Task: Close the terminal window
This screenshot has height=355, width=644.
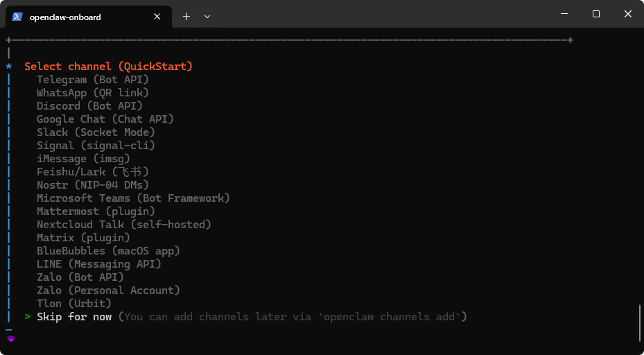Action: click(x=627, y=14)
